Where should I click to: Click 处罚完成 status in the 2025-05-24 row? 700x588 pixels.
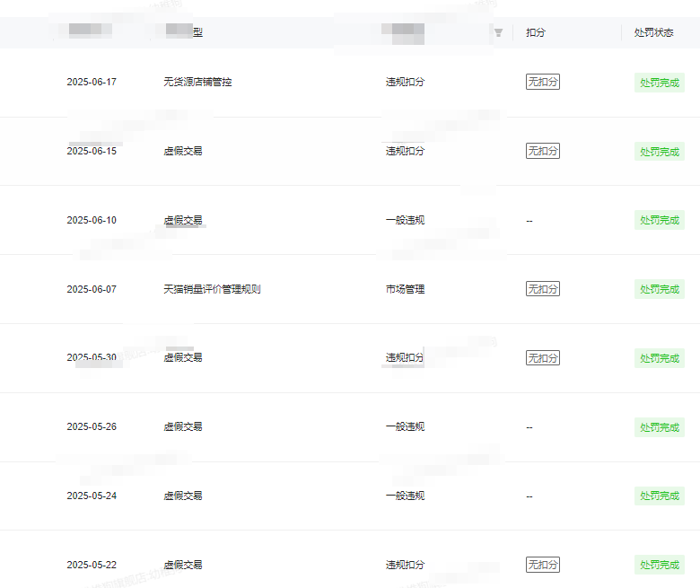[660, 496]
